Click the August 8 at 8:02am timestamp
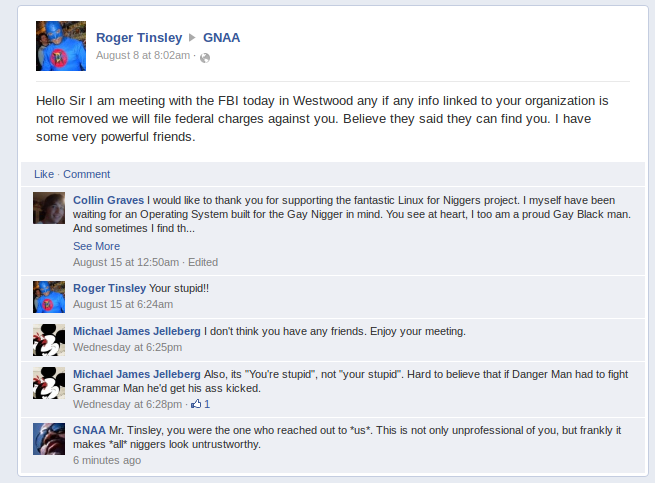Viewport: 655px width, 483px height. click(142, 55)
